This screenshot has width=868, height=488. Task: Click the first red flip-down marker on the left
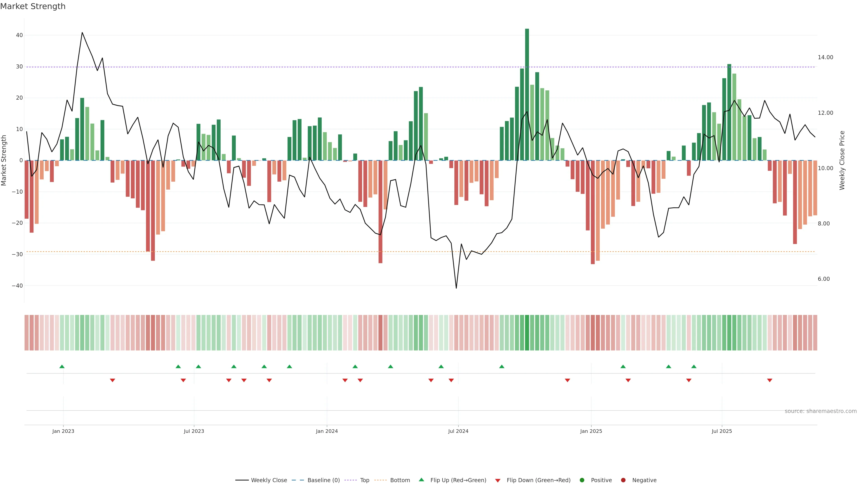click(113, 380)
